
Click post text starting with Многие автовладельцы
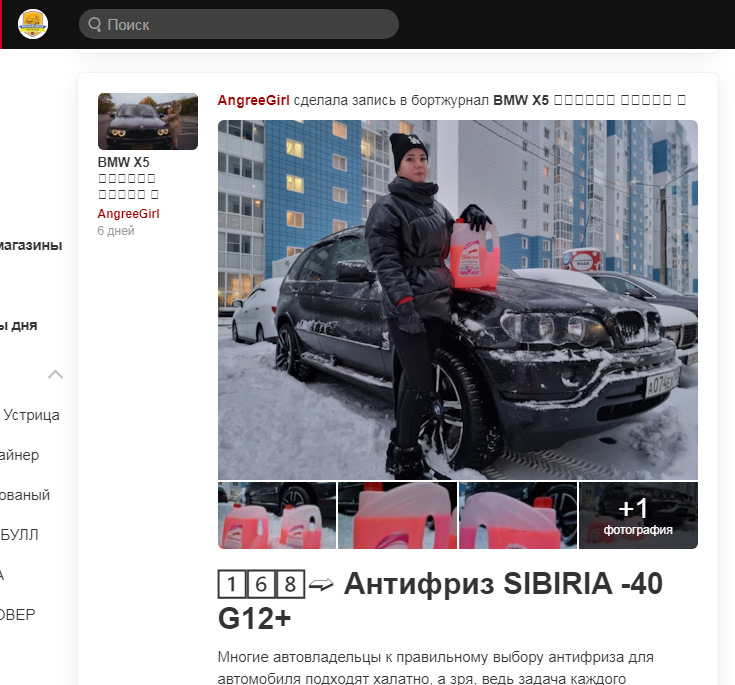click(435, 668)
